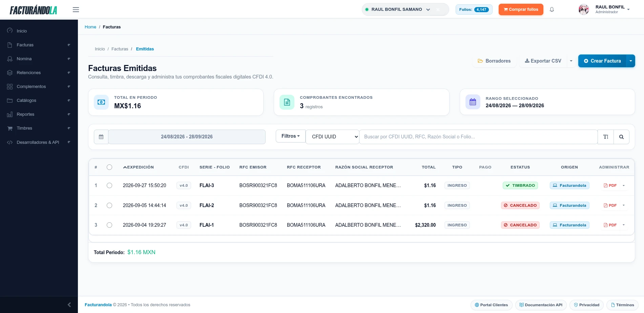Click the text case toggle icon in search bar
The image size is (644, 313).
pos(606,137)
